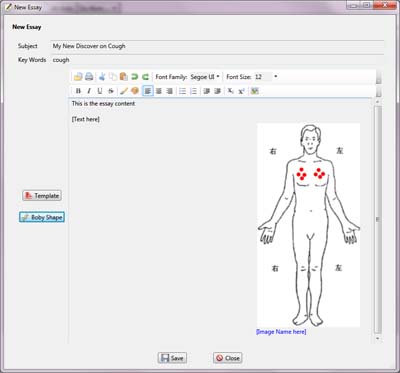Align text left
400x373 pixels.
(148, 91)
